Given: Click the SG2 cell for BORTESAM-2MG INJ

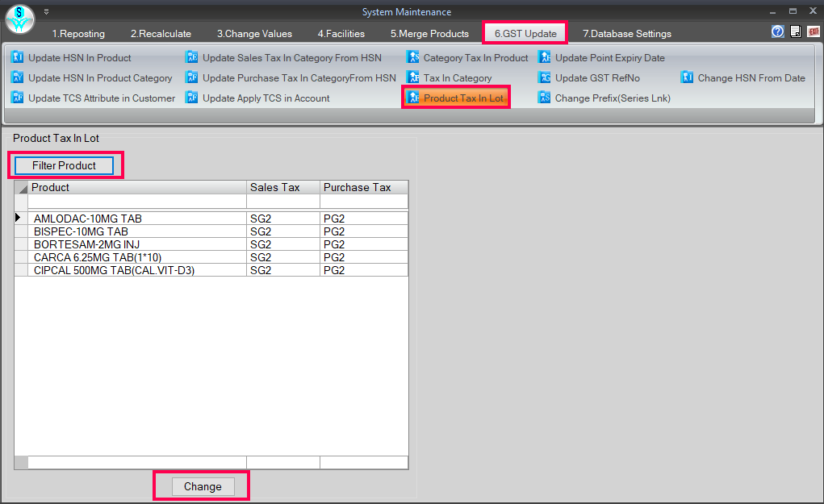Looking at the screenshot, I should [x=283, y=244].
